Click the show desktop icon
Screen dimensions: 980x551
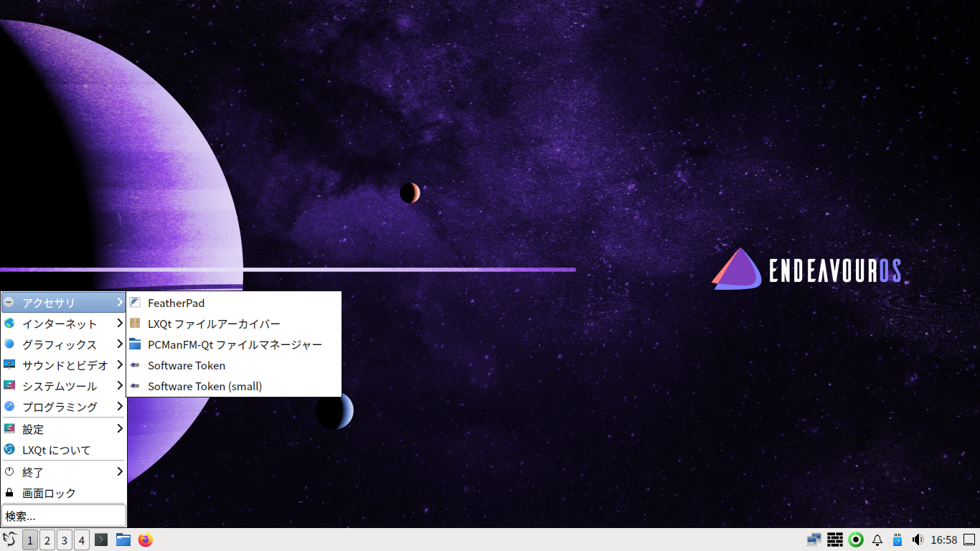coord(969,540)
